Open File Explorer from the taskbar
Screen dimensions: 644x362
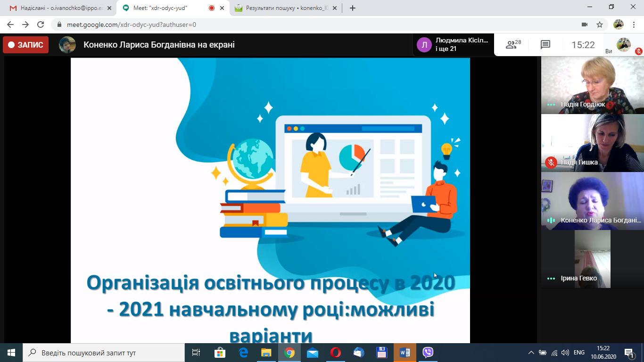(266, 353)
